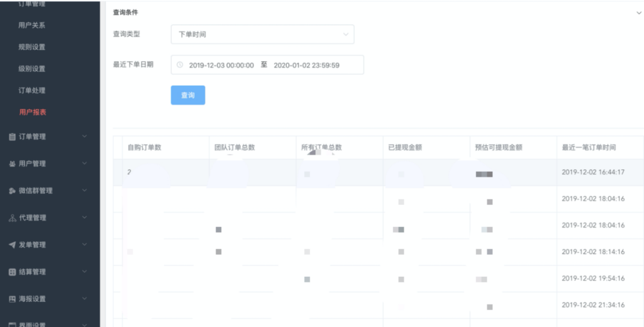Open the 规则设置 submenu item
Screen dimensions: 644x327
(x=31, y=47)
